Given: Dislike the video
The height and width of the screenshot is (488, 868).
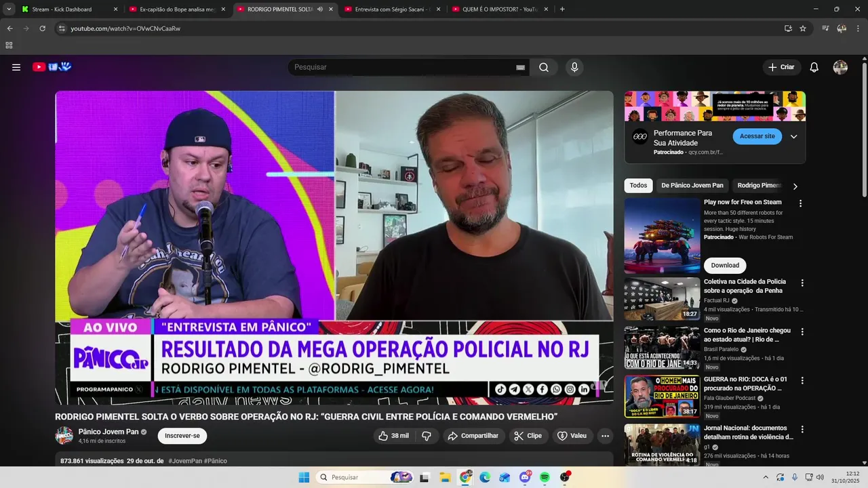Looking at the screenshot, I should coord(427,436).
